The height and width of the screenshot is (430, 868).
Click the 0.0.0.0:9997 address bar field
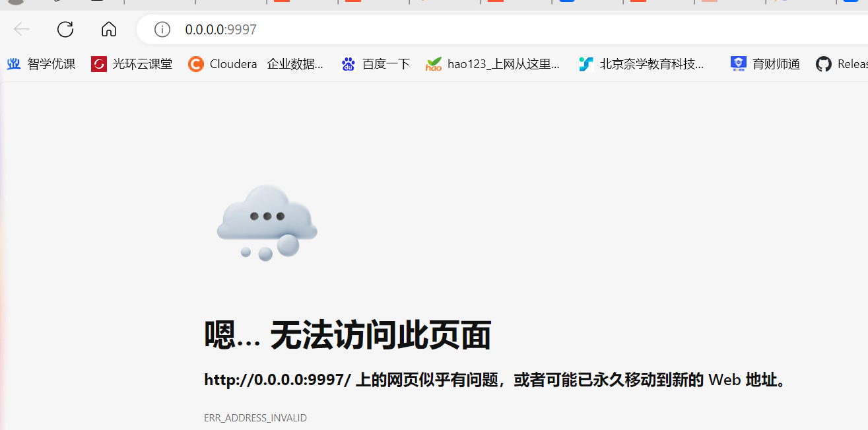[x=502, y=29]
